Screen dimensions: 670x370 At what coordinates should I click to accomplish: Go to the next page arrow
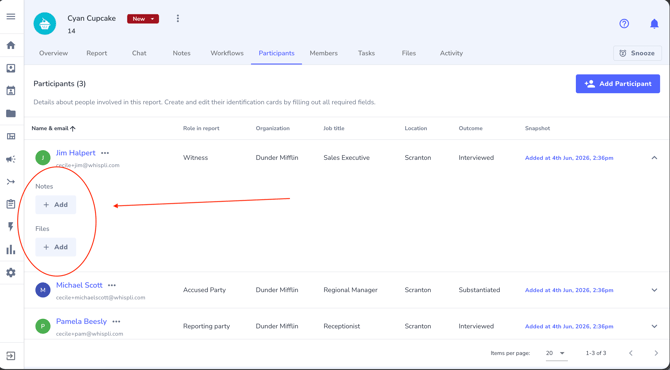click(656, 353)
